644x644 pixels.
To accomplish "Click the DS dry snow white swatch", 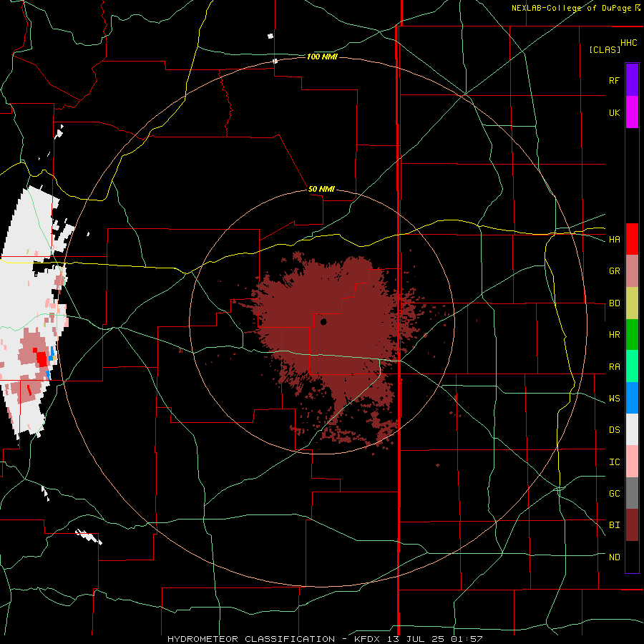I will [x=632, y=429].
